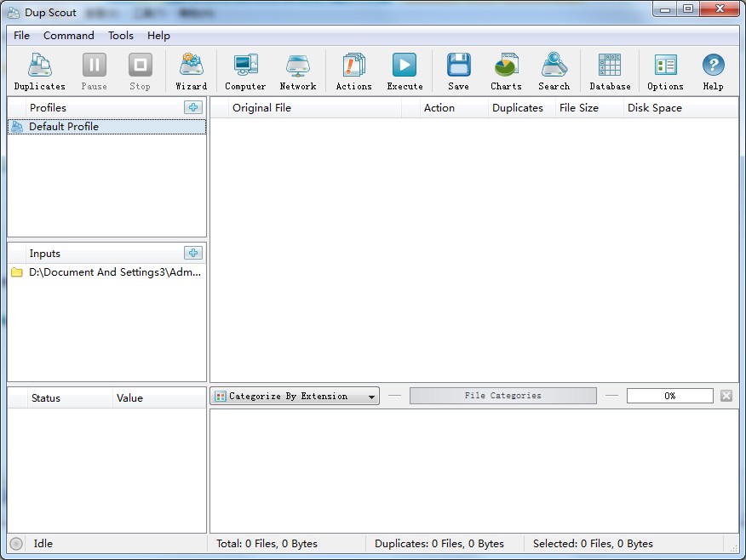The image size is (746, 560).
Task: Select the D:\Document And Settings3 input folder
Action: [x=115, y=272]
